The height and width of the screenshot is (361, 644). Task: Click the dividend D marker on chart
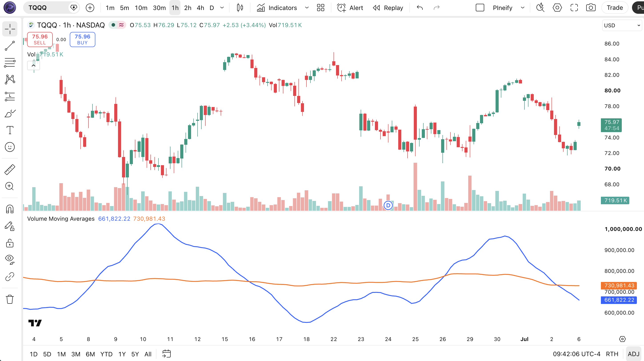pos(388,205)
